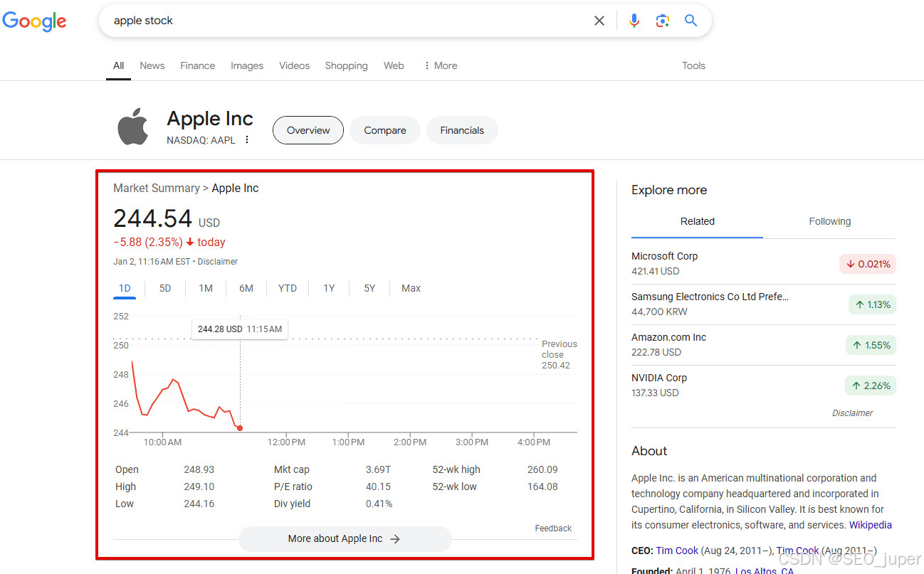Select the 5D chart range
This screenshot has height=574, width=924.
165,288
